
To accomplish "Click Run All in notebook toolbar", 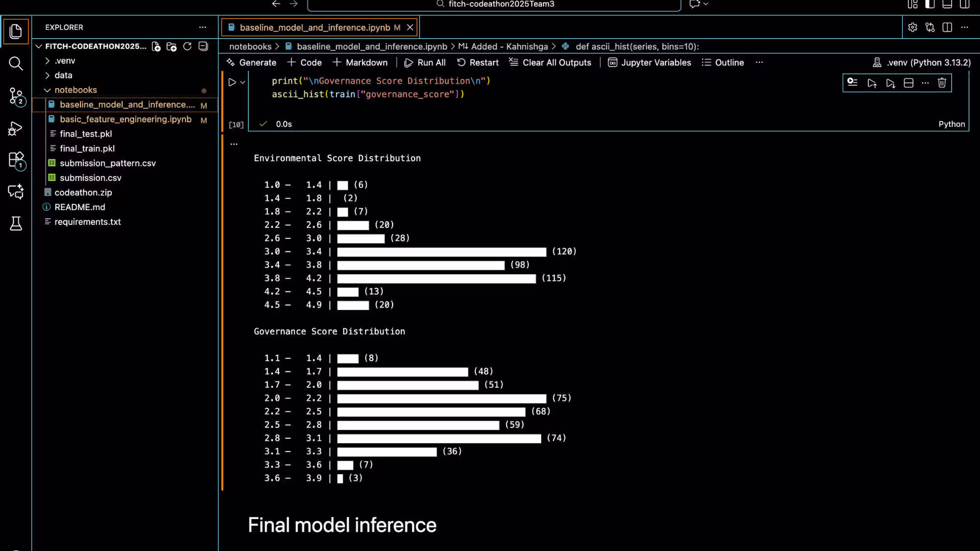I will pyautogui.click(x=425, y=63).
